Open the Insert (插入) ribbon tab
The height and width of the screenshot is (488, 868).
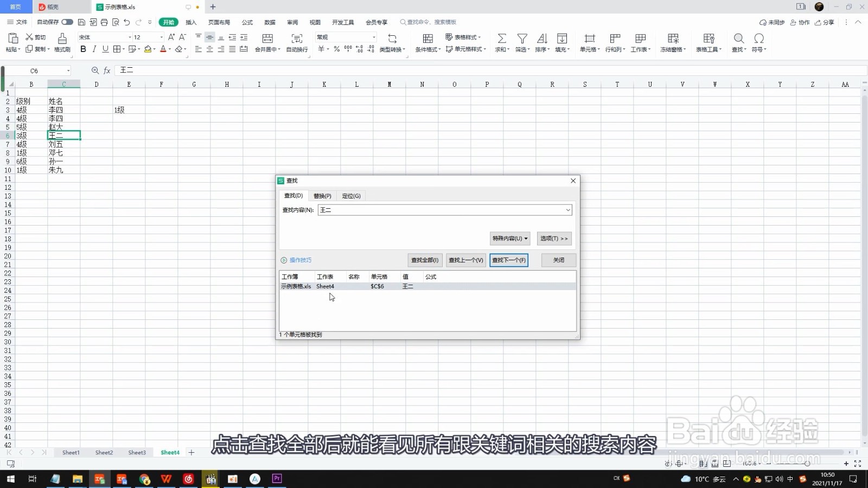coord(191,22)
